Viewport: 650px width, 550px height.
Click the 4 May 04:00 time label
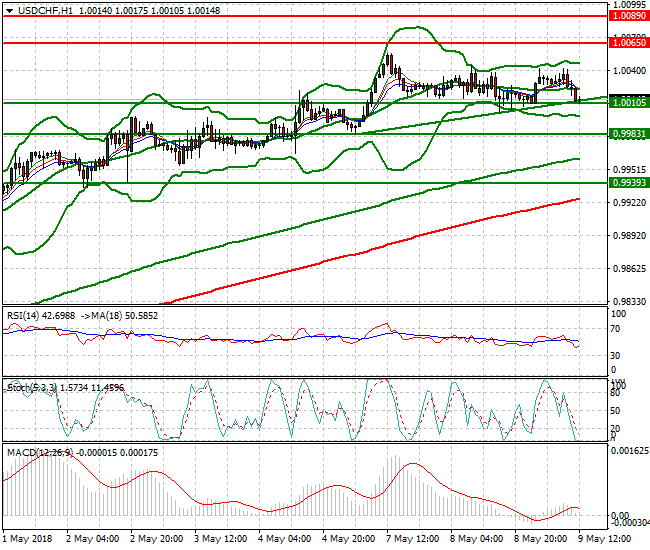(x=284, y=539)
